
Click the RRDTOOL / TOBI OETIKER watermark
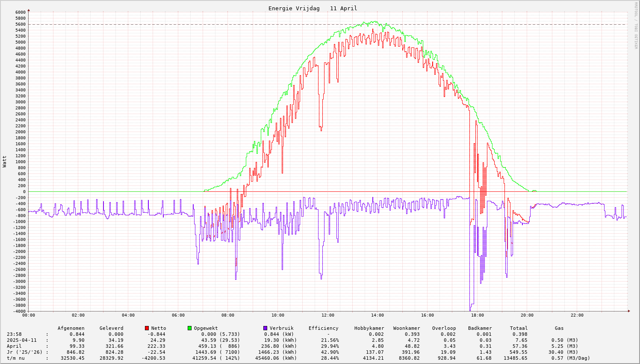(636, 25)
